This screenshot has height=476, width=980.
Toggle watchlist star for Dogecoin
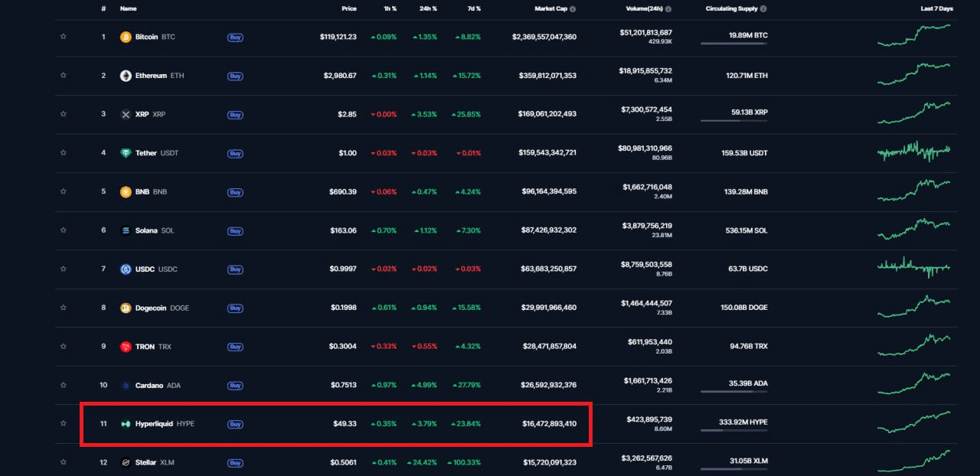[x=63, y=308]
